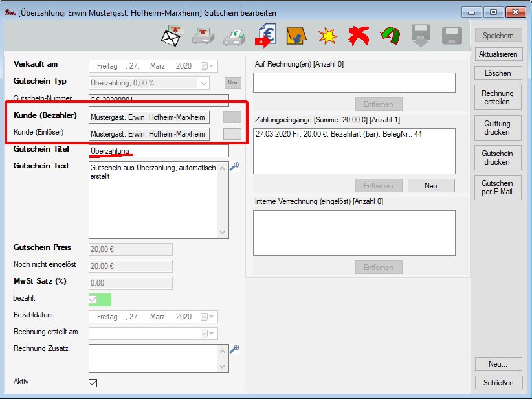Toggle the bezahlt checkbox
The image size is (532, 399).
pos(93,299)
